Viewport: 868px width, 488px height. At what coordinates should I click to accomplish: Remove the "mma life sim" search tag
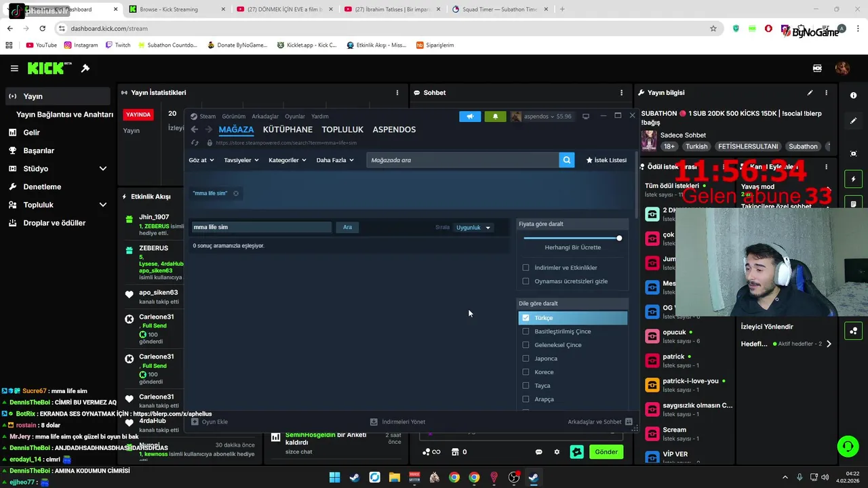[x=236, y=193]
